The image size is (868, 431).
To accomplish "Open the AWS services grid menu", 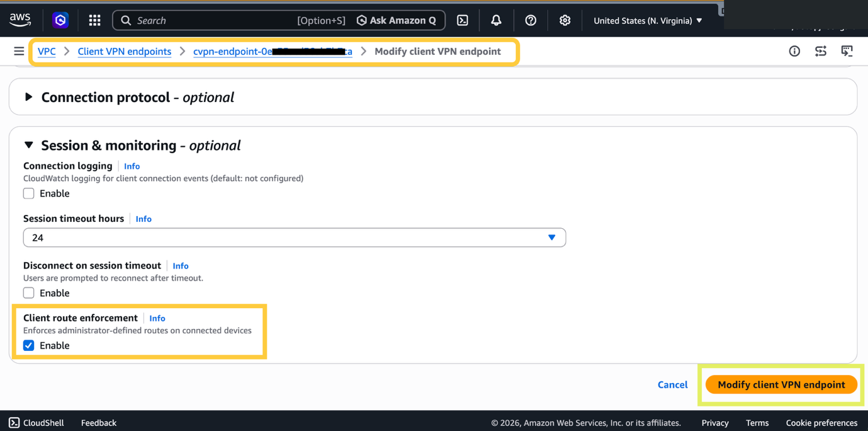I will 94,20.
